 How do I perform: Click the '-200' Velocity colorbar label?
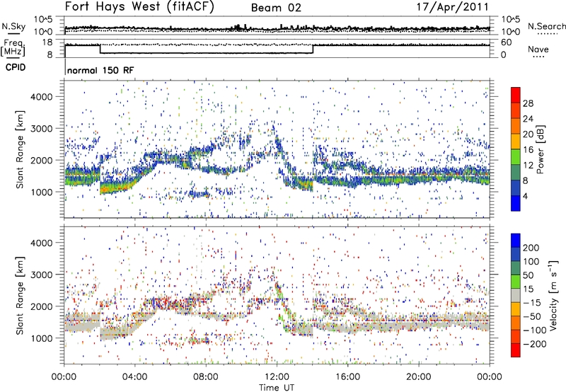(x=534, y=344)
